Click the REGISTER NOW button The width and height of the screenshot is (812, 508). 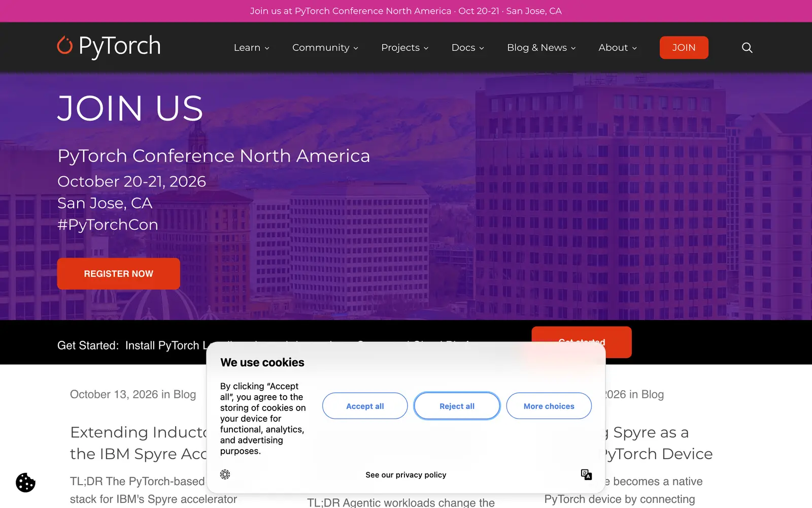(x=118, y=274)
